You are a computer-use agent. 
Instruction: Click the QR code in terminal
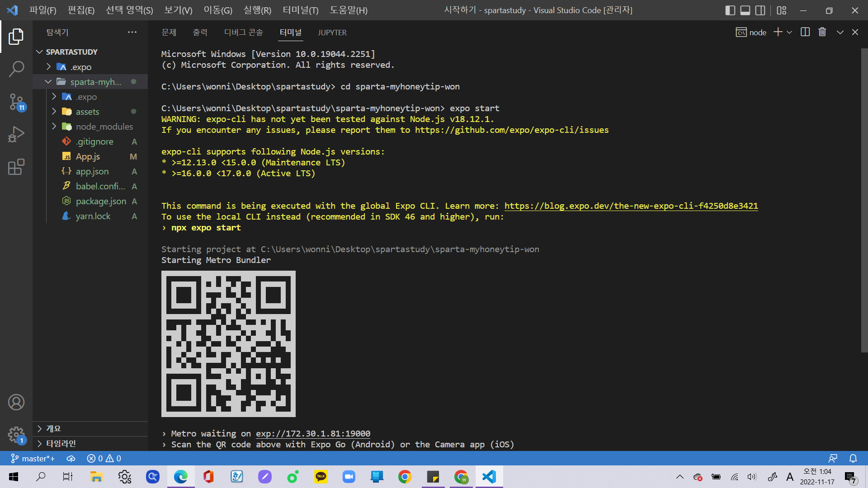pyautogui.click(x=228, y=344)
